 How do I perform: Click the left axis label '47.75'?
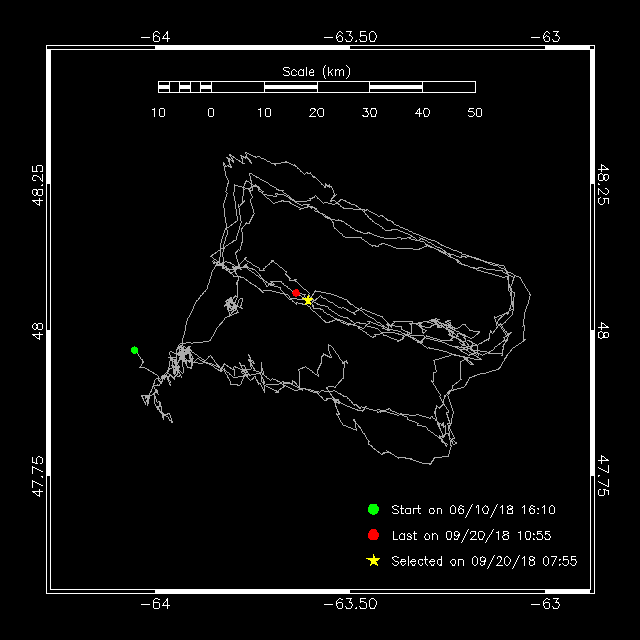[x=37, y=476]
